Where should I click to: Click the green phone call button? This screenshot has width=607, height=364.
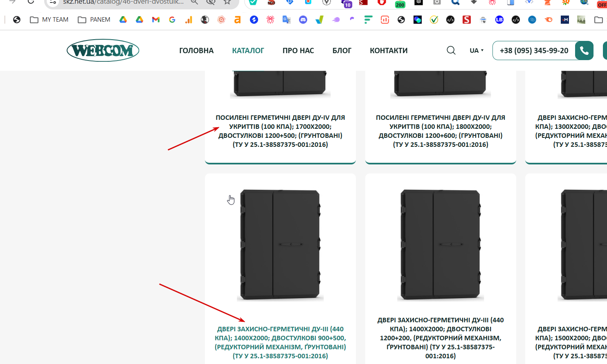click(584, 51)
